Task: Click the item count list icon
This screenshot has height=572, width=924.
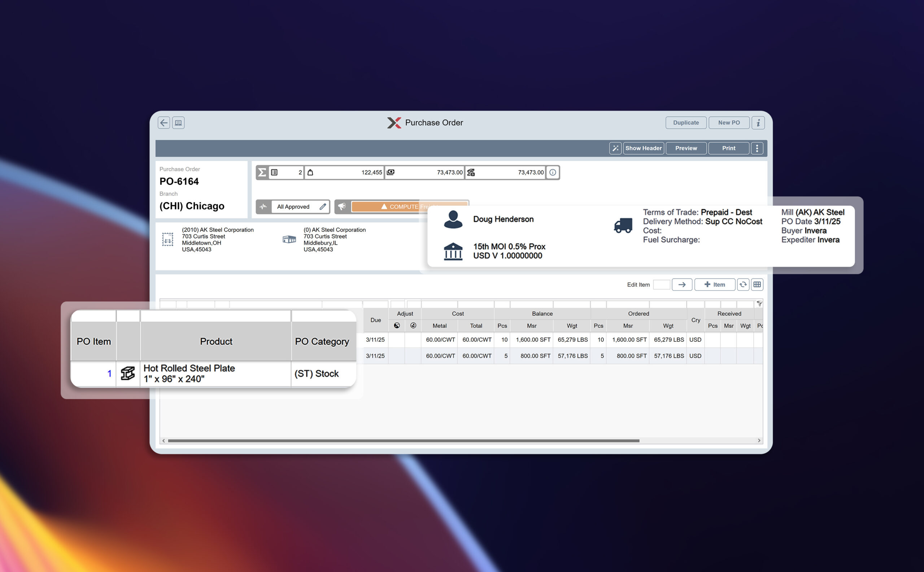Action: tap(274, 173)
